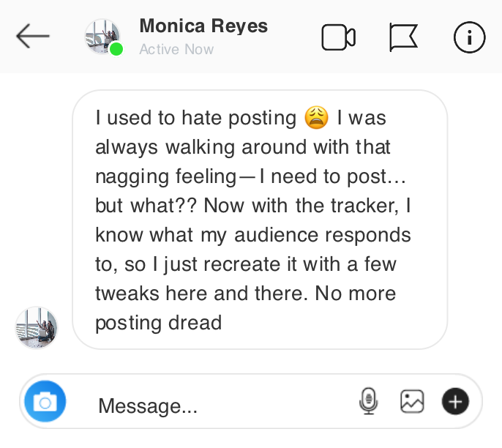Open the blue camera button
502x448 pixels.
point(45,402)
